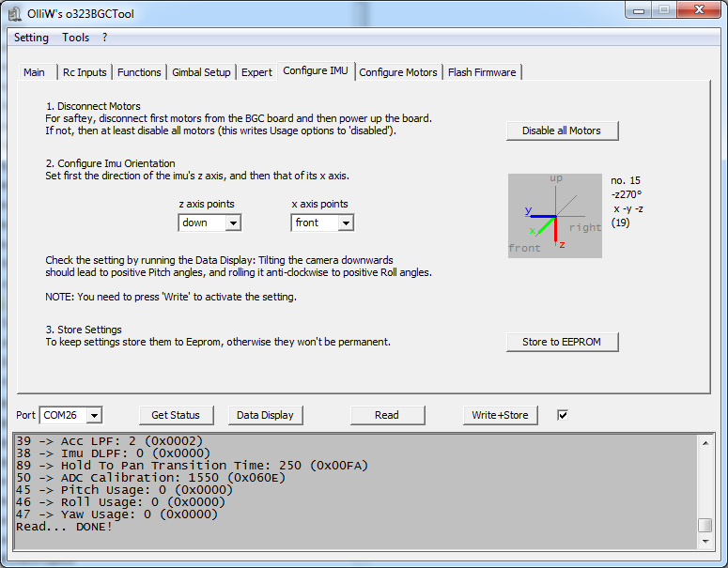Click the IMU orientation axis preview image

pos(555,216)
